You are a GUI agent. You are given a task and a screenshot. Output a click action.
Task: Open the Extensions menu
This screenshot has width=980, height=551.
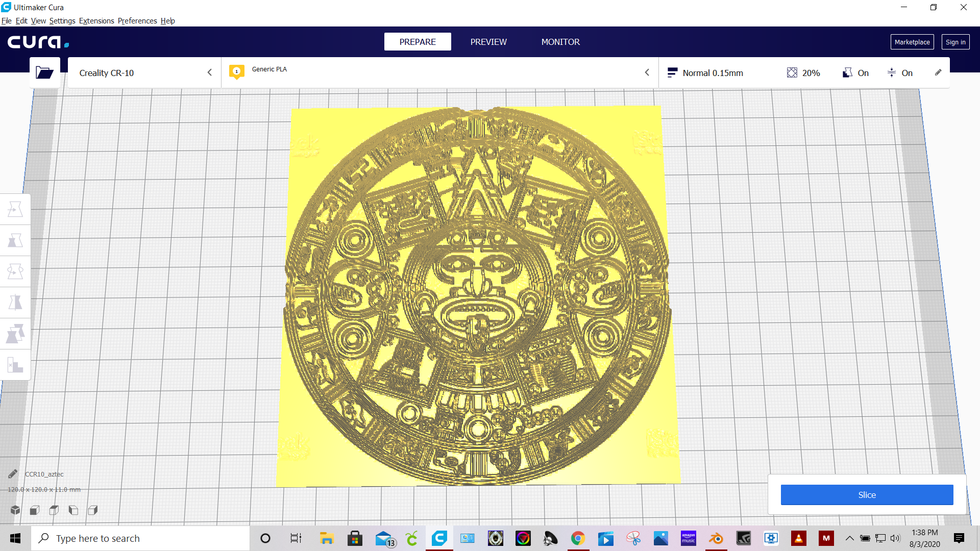coord(96,21)
